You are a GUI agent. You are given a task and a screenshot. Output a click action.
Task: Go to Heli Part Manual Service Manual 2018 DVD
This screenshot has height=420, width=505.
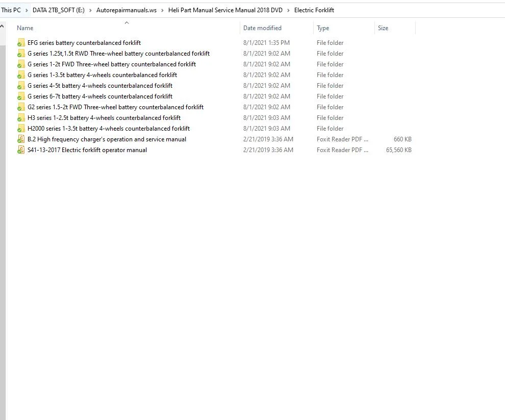pyautogui.click(x=225, y=10)
